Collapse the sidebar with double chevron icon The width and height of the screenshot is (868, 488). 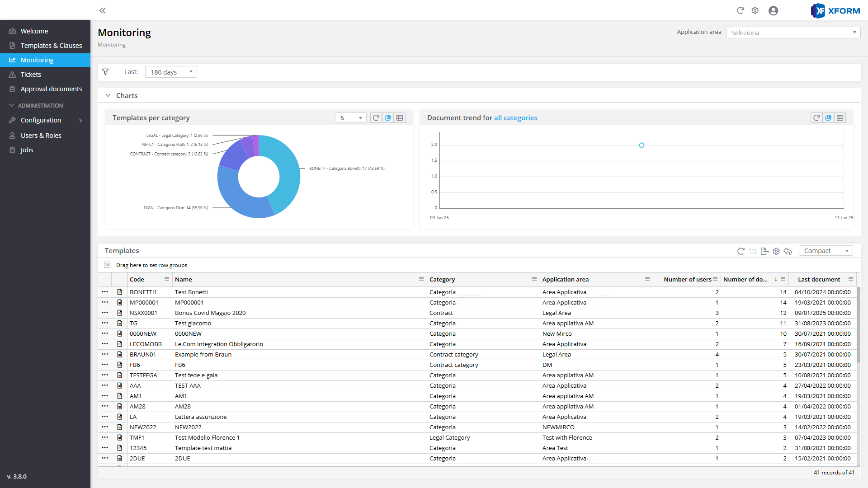click(103, 10)
